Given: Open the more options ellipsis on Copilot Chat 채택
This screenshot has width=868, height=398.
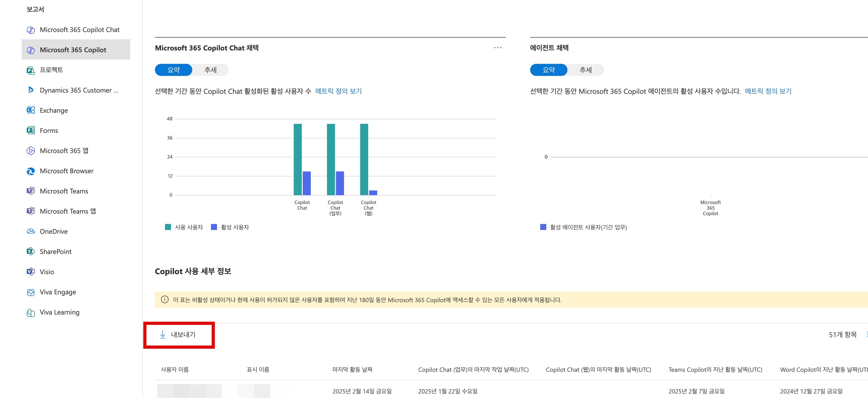Looking at the screenshot, I should click(x=498, y=48).
